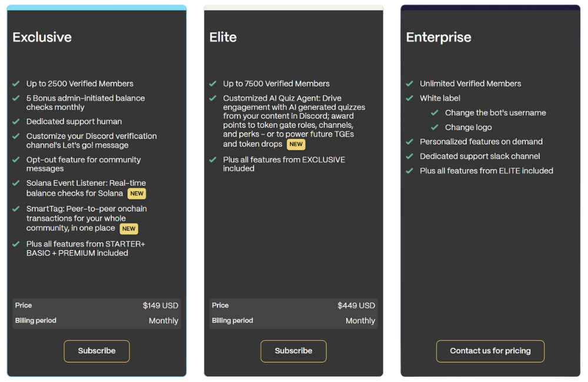Screen dimensions: 588x382
Task: Click the checkmark beside Dedicated support slack channel
Action: click(410, 156)
